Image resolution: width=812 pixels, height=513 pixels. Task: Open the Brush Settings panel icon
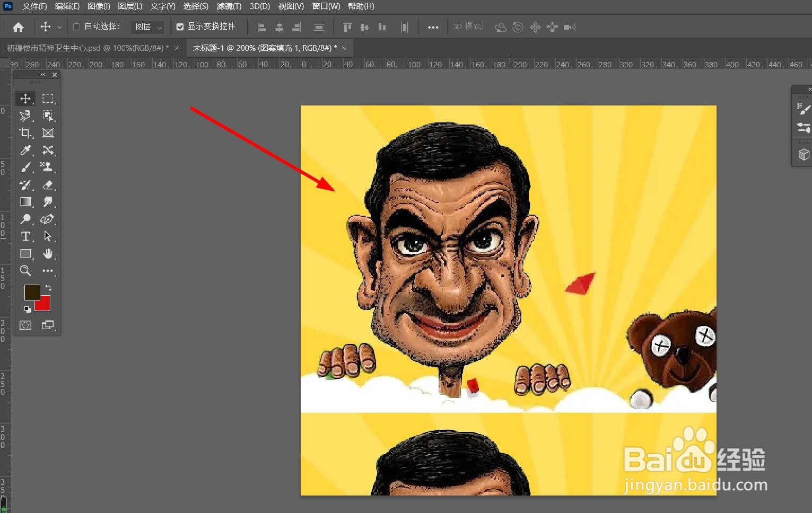(x=803, y=109)
